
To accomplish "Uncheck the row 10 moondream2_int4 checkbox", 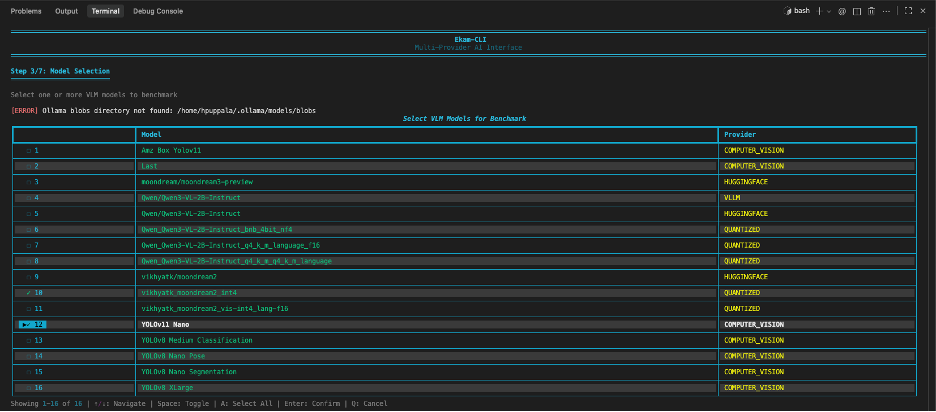I will pos(29,293).
